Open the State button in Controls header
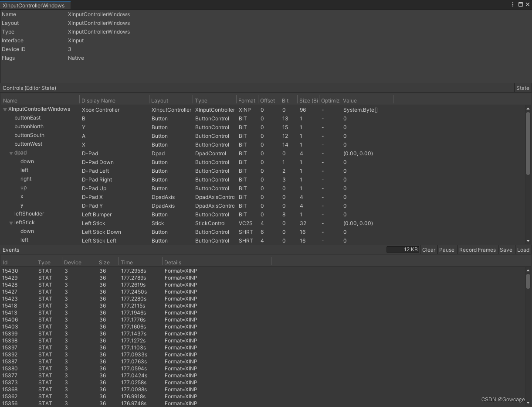Viewport: 532px width, 407px height. (522, 88)
